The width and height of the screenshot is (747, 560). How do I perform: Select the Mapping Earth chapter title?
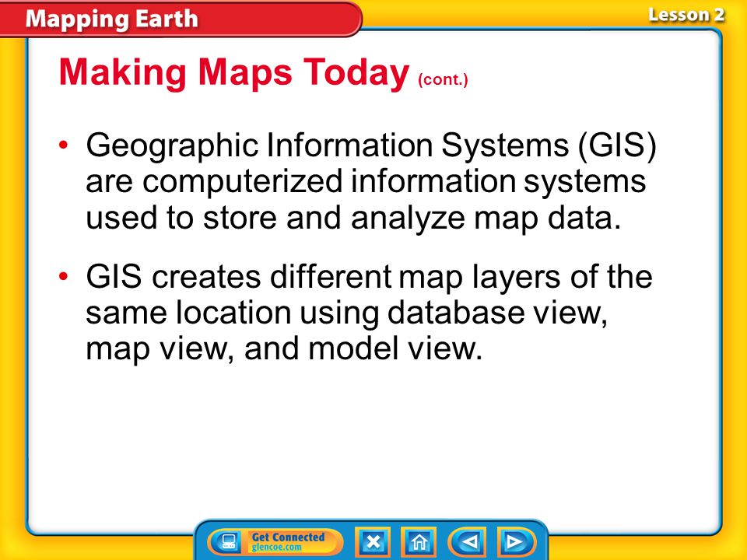[x=111, y=19]
